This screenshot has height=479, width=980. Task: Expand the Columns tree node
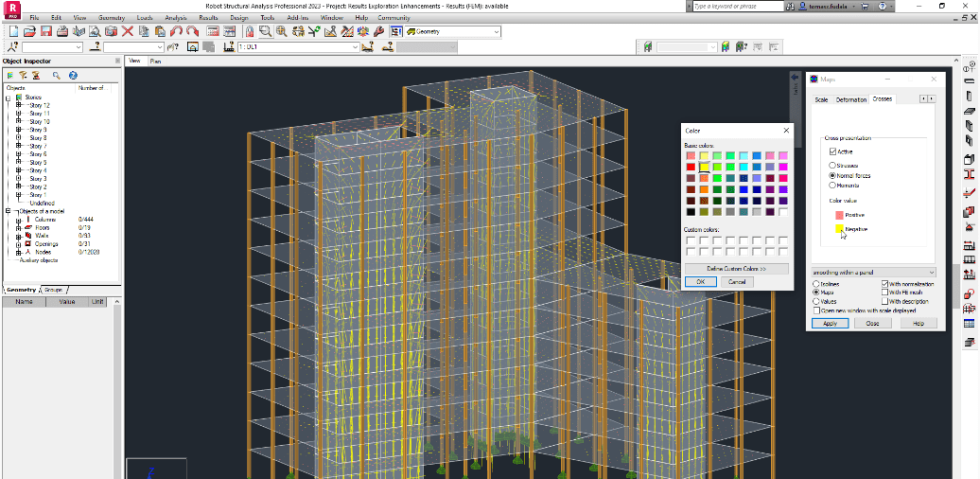19,220
